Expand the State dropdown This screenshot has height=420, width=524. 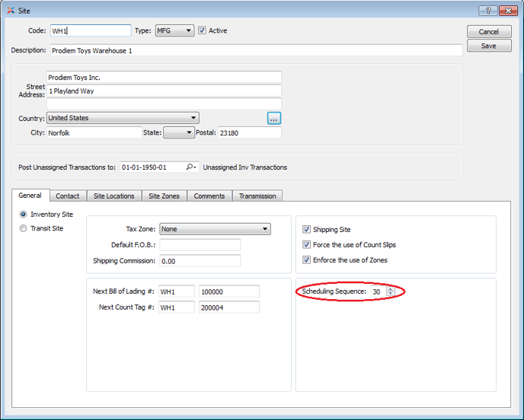(179, 133)
